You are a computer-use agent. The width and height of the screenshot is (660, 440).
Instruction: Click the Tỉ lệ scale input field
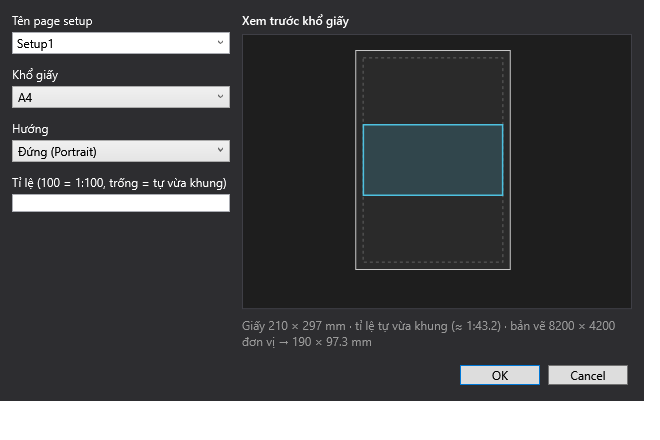point(121,203)
